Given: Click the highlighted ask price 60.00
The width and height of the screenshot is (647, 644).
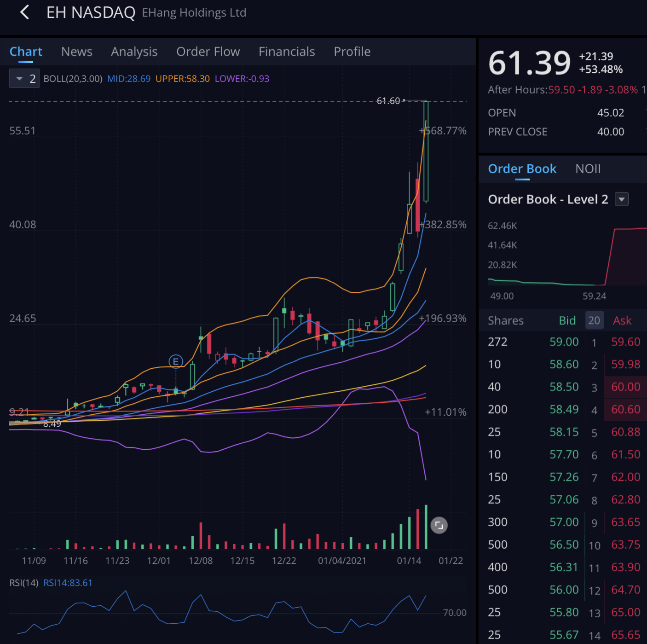Looking at the screenshot, I should [x=625, y=387].
